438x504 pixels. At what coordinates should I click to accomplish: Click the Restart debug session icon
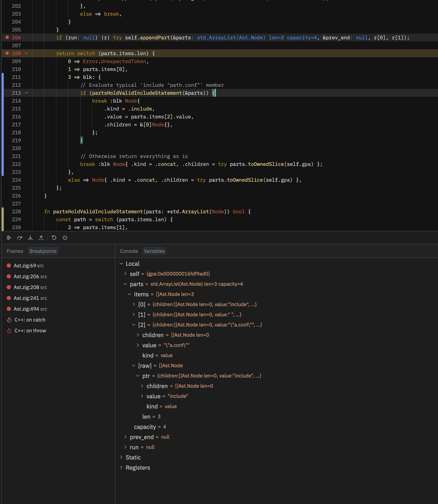coord(54,238)
